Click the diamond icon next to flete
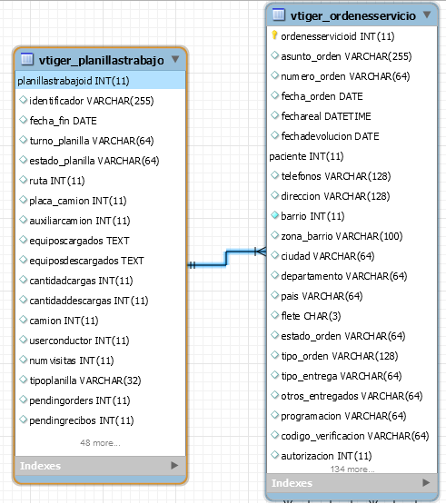 click(274, 315)
